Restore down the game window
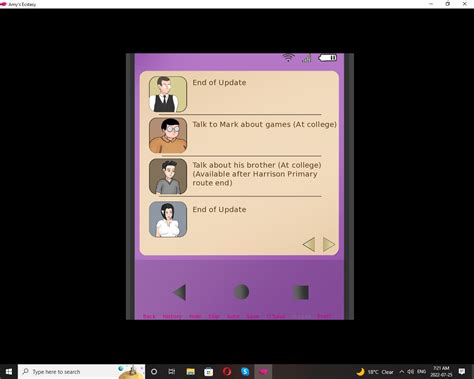474x379 pixels. (x=447, y=4)
